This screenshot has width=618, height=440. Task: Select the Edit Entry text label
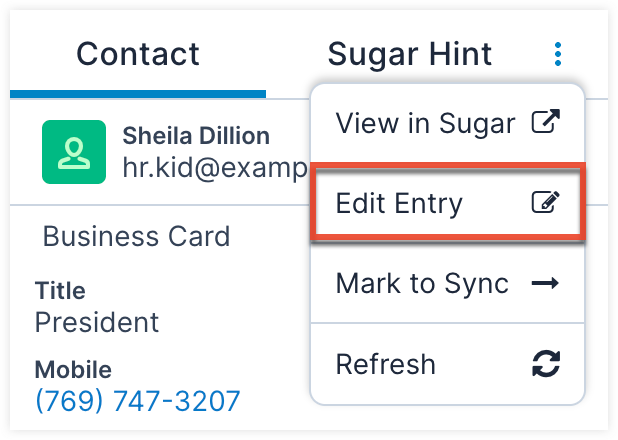point(399,204)
